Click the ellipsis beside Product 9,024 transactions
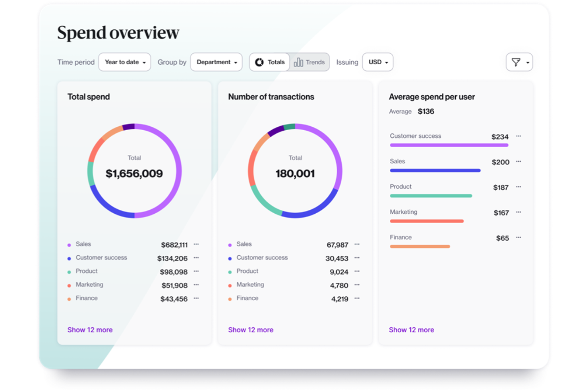The image size is (588, 392). pos(357,271)
